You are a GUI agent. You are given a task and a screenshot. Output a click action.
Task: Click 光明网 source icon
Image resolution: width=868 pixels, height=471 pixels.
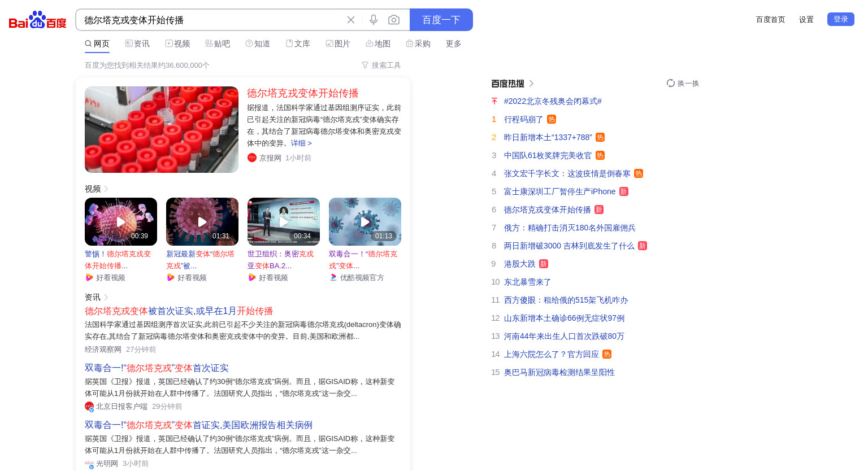(x=89, y=464)
